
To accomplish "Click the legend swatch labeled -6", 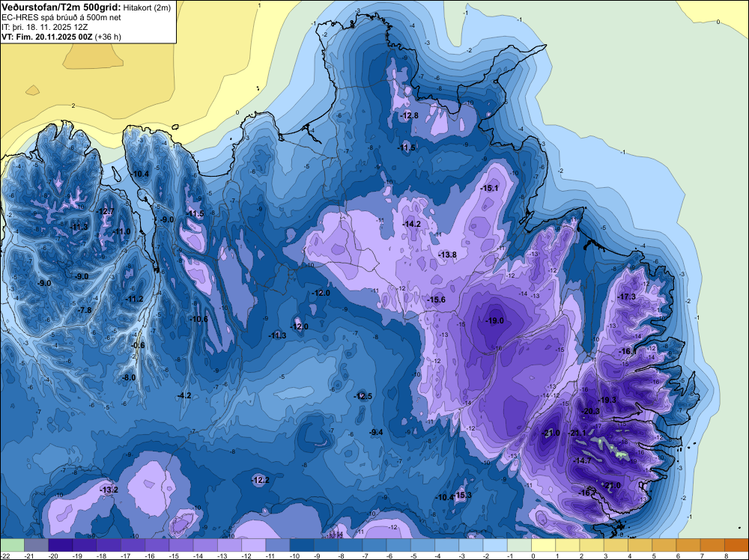I will (398, 545).
